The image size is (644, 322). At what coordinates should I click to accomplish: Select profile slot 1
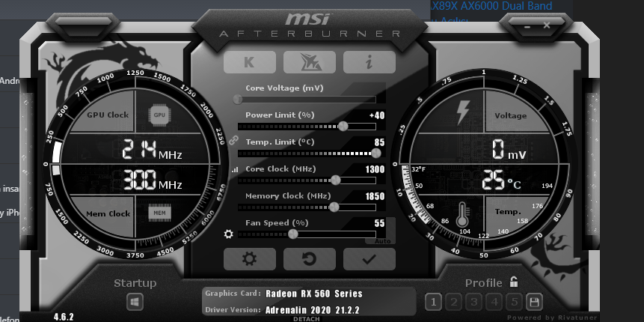433,303
